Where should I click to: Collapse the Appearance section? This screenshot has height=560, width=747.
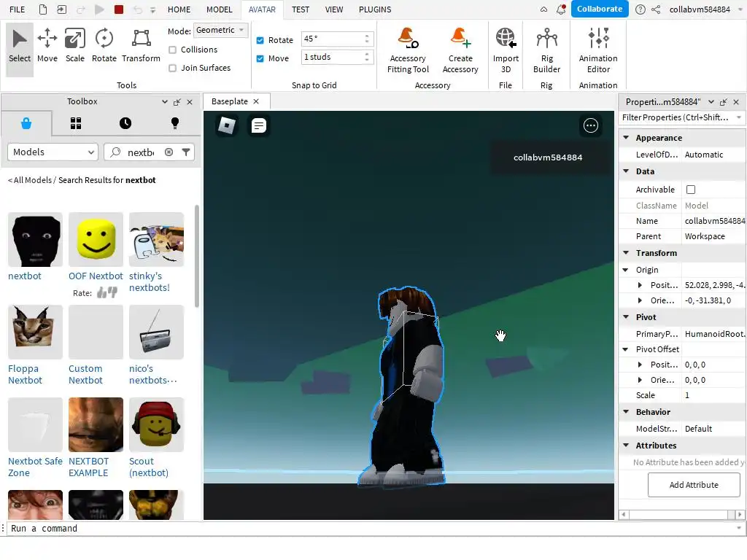pos(626,137)
